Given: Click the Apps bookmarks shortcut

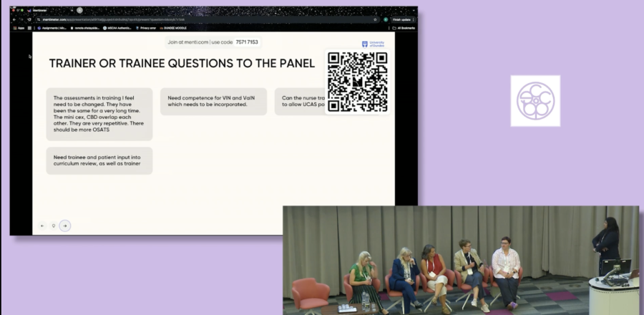Looking at the screenshot, I should click(x=19, y=28).
